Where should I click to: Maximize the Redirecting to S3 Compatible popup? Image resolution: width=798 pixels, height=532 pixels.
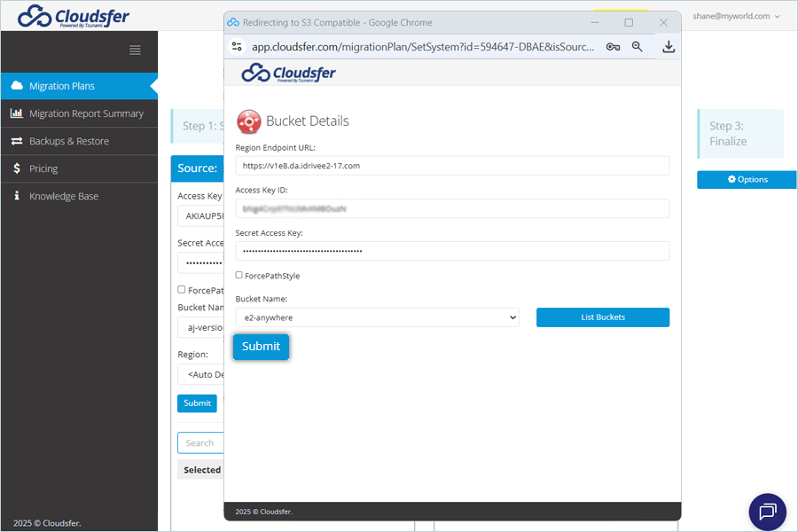[x=629, y=22]
